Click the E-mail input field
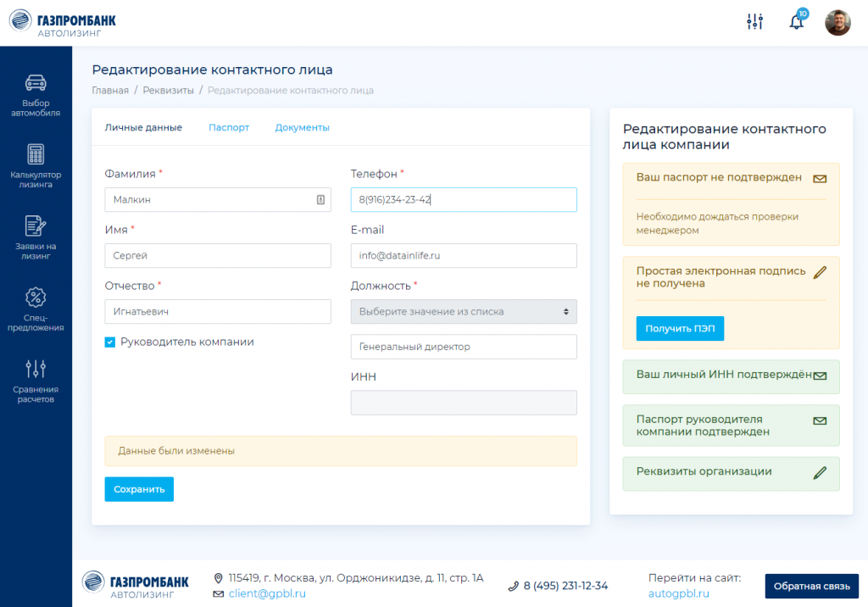The width and height of the screenshot is (868, 607). click(464, 256)
